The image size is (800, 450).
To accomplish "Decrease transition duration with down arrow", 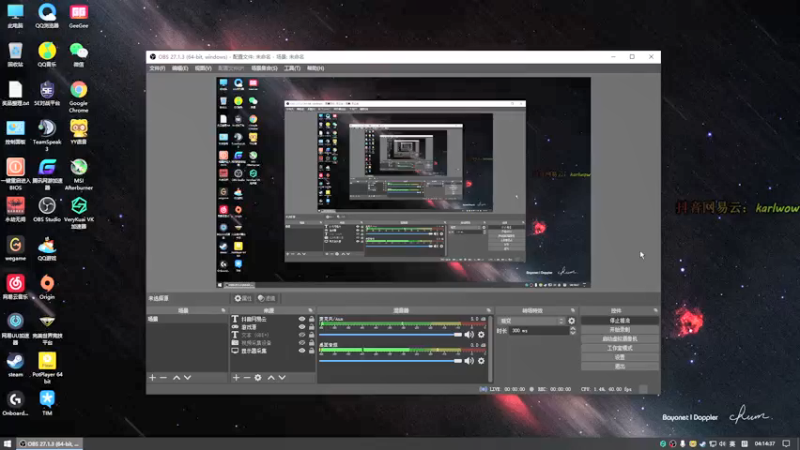I will [x=572, y=333].
